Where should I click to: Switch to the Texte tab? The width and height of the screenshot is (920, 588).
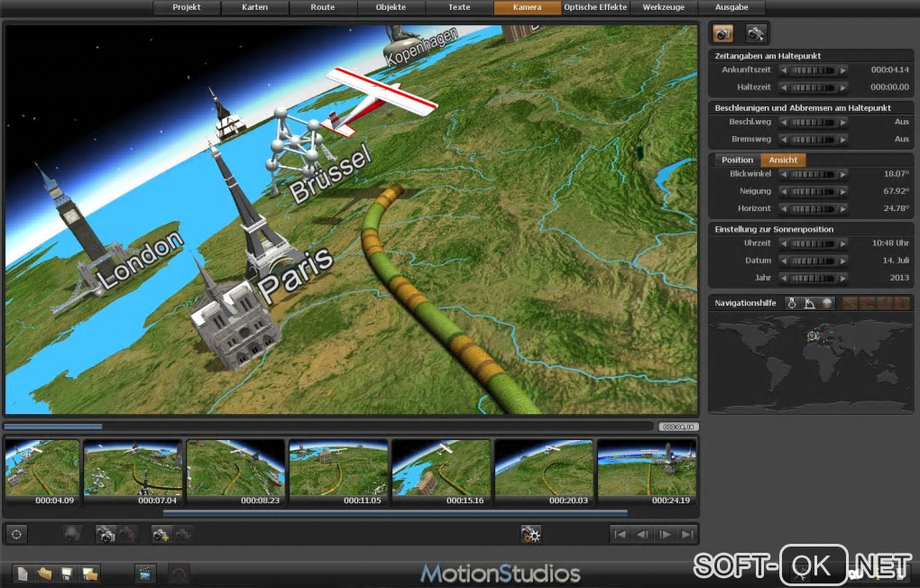[459, 7]
